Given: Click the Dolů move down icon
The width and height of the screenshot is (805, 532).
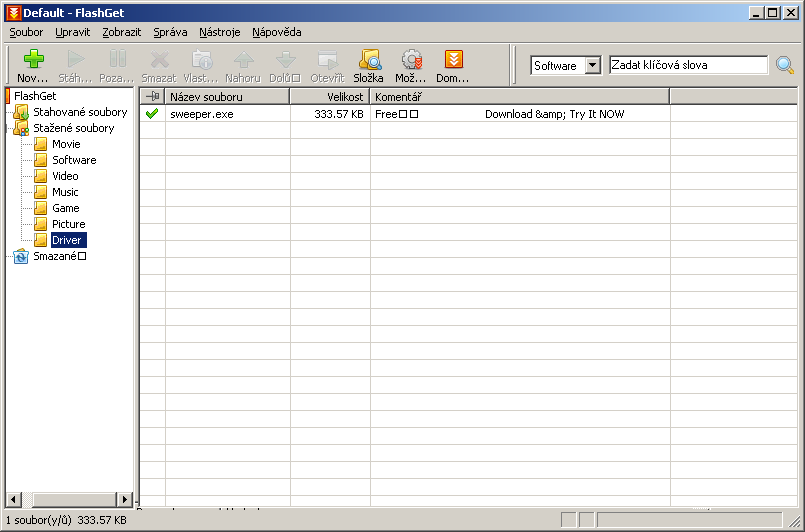Looking at the screenshot, I should (285, 59).
